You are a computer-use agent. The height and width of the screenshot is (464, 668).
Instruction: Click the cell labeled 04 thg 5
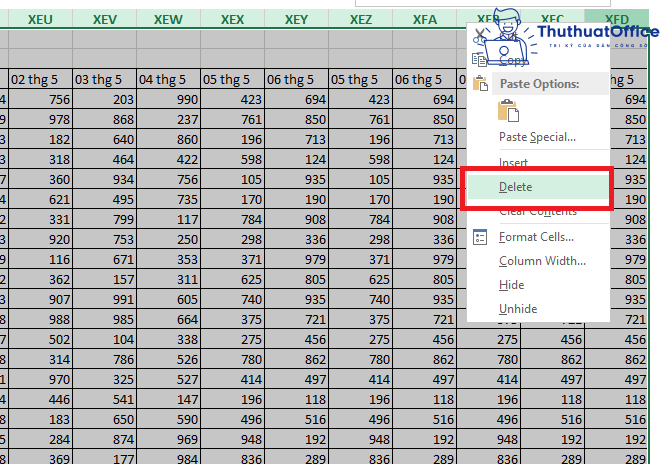(x=169, y=79)
